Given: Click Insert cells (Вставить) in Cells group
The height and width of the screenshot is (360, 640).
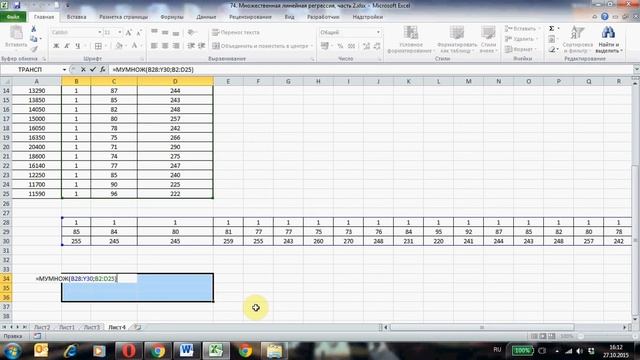Looking at the screenshot, I should [x=522, y=29].
